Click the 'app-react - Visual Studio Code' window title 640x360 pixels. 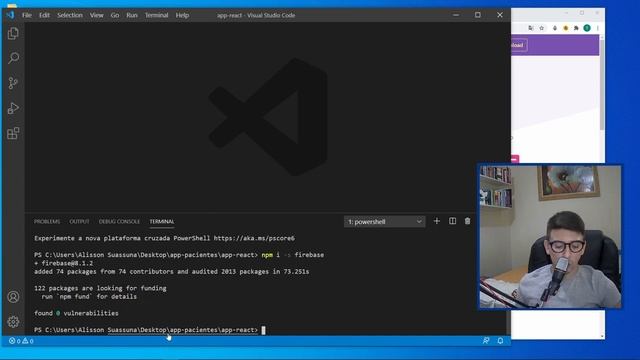pos(256,15)
